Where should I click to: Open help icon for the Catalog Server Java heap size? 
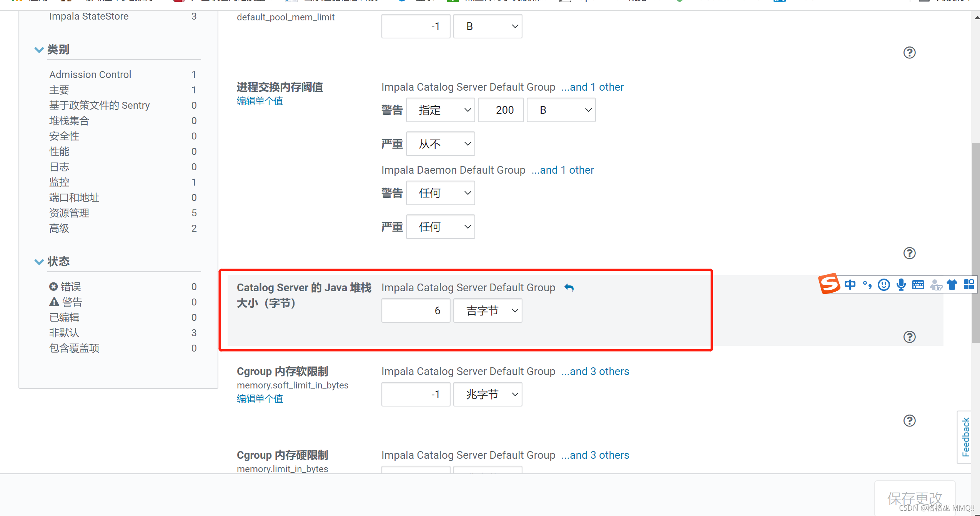point(909,337)
